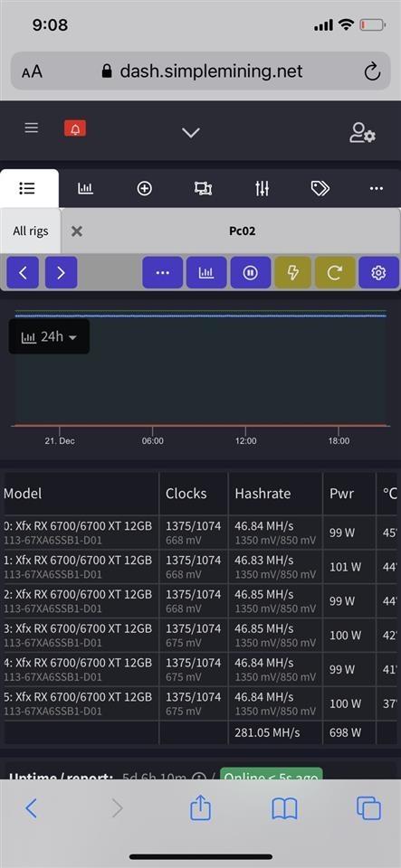Open the hamburger menu icon
401x868 pixels.
(x=32, y=128)
